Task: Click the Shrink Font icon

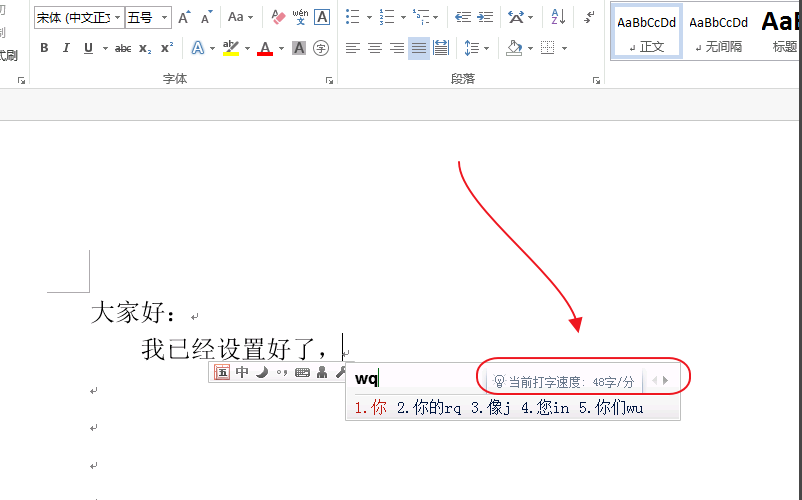Action: tap(206, 18)
